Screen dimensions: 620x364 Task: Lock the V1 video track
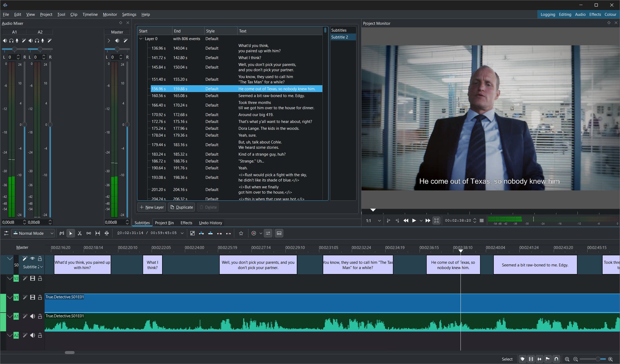point(40,298)
